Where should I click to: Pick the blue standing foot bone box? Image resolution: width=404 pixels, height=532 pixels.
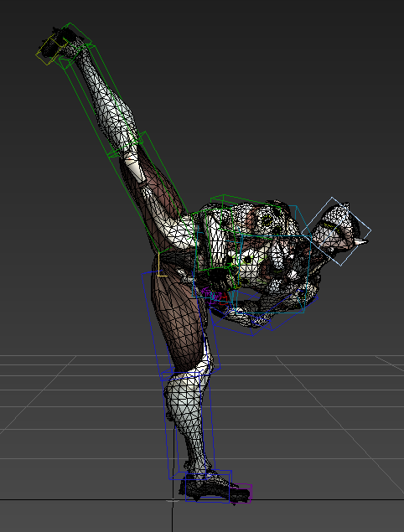pyautogui.click(x=209, y=487)
